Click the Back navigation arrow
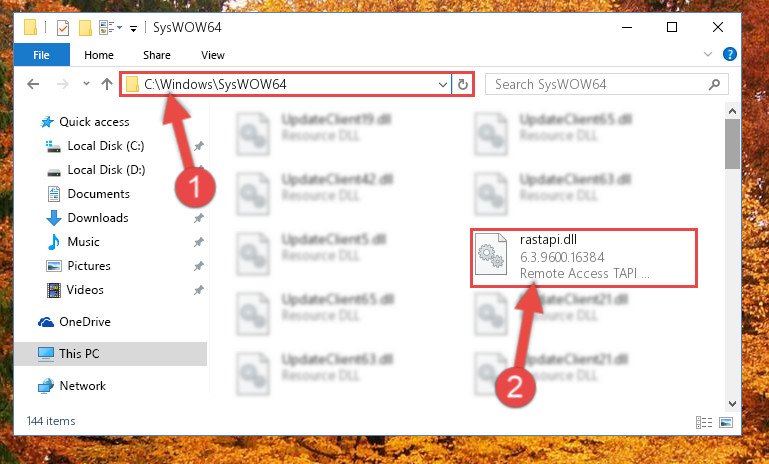The image size is (769, 464). pyautogui.click(x=33, y=84)
